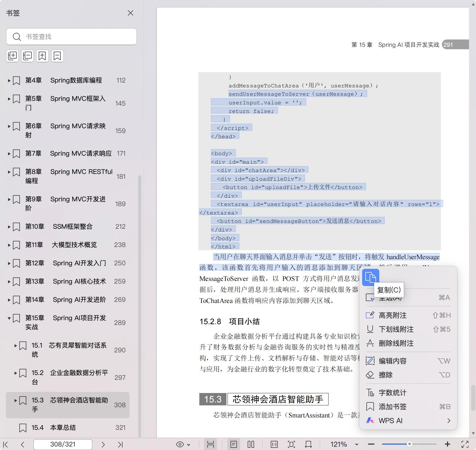476x450 pixels.
Task: Go to the first page
Action: [5, 445]
